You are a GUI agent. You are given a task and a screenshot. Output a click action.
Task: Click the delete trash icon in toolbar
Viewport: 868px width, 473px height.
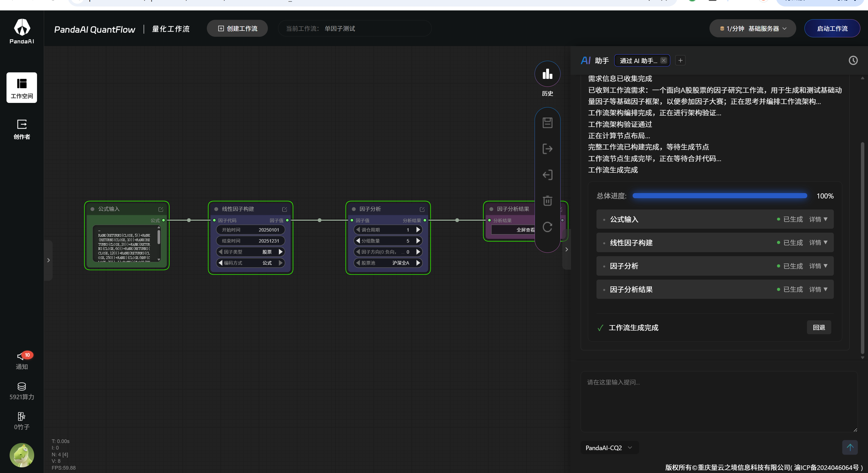[x=547, y=201]
